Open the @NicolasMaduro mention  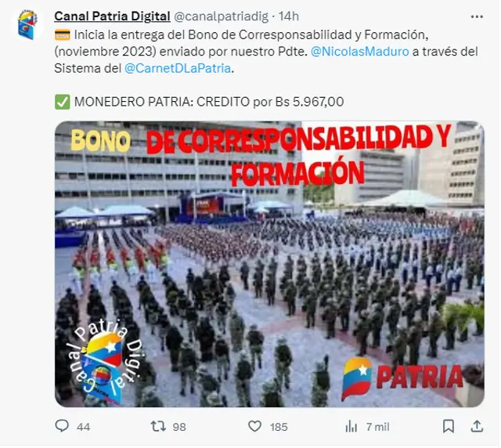[x=360, y=52]
